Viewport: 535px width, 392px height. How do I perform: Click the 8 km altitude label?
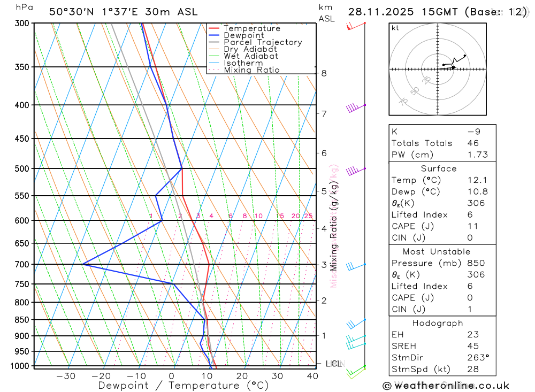click(324, 73)
